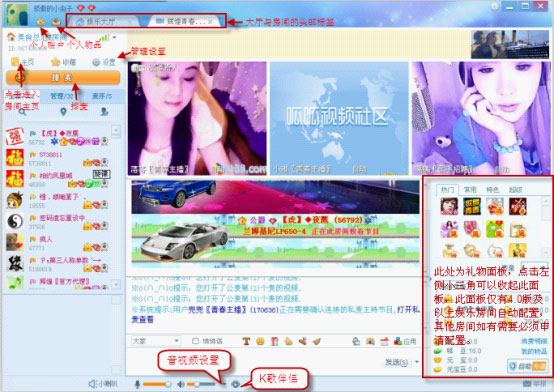The image size is (554, 392).
Task: Expand the audio video settings arrow
Action: [224, 384]
